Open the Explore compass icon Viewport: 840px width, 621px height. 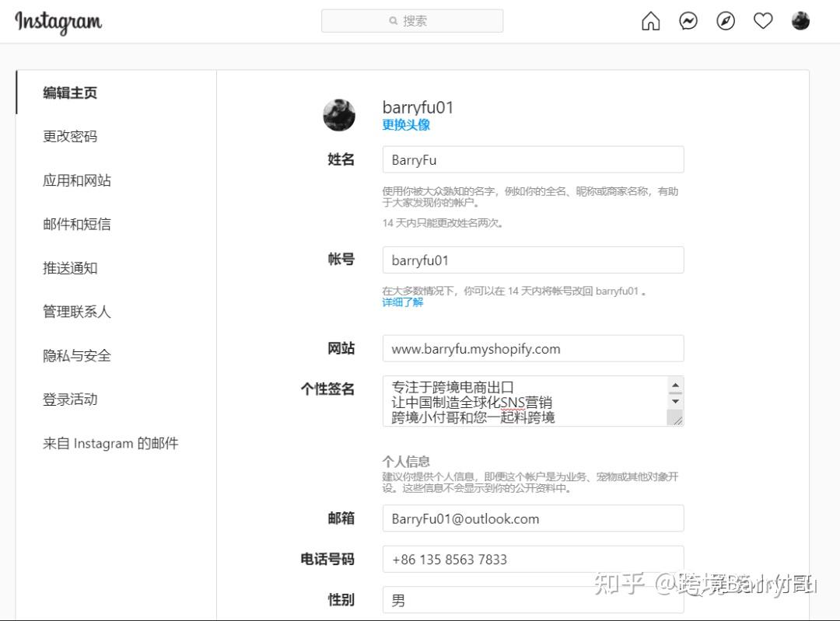pos(726,21)
